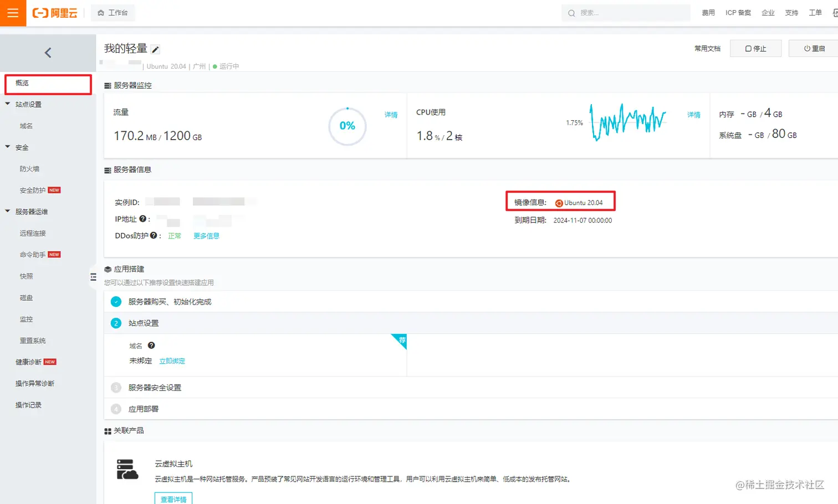Click the search input field

click(x=626, y=13)
